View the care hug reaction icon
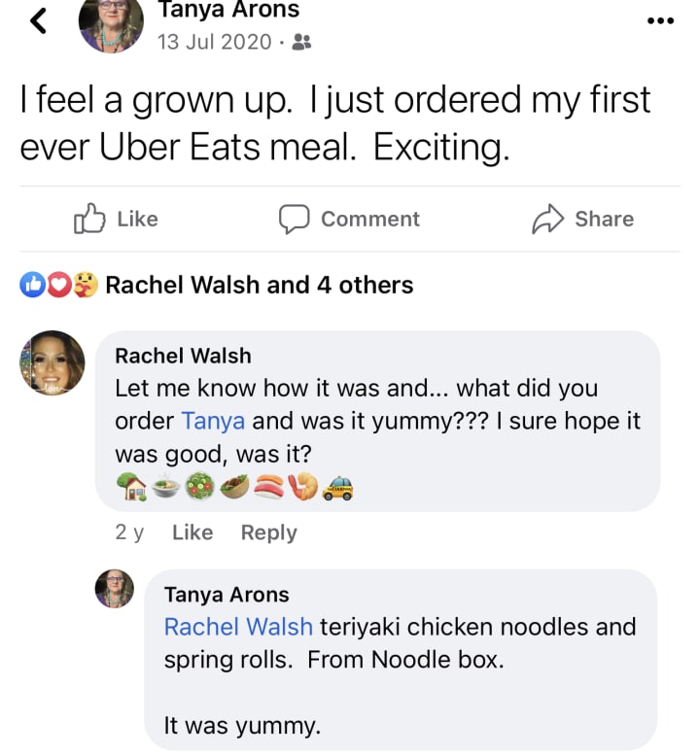Image resolution: width=700 pixels, height=755 pixels. 86,285
